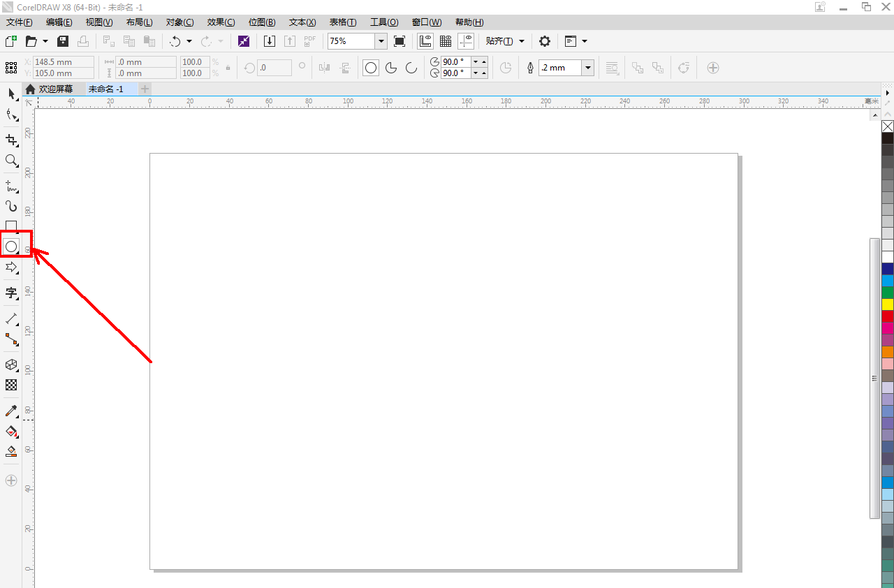894x588 pixels.
Task: Activate the Zoom magnifier tool
Action: click(11, 161)
